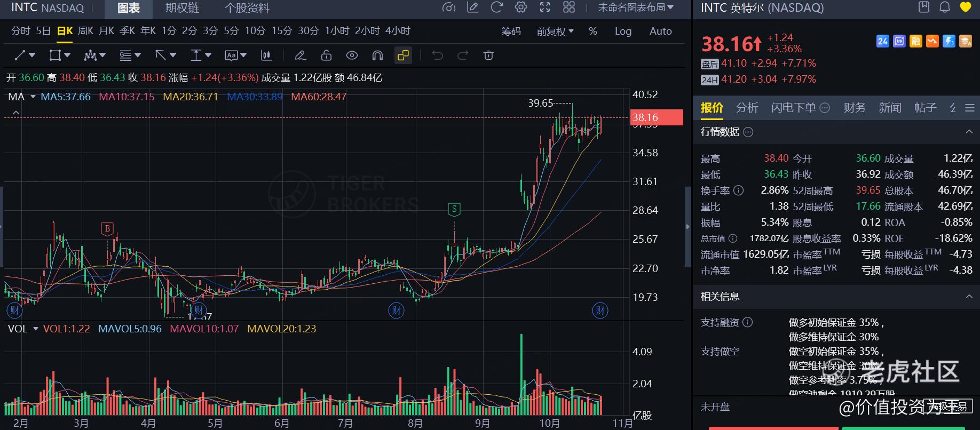980x430 pixels.
Task: Select the magnet snap tool
Action: tap(377, 55)
